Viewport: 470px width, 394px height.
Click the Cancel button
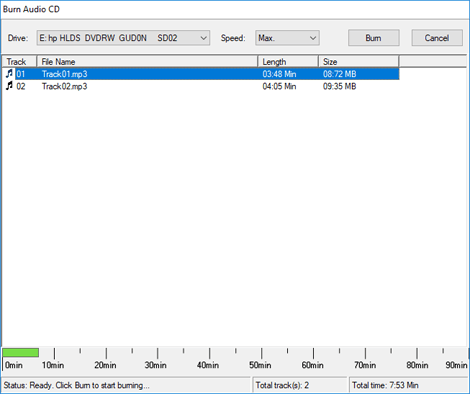(437, 38)
